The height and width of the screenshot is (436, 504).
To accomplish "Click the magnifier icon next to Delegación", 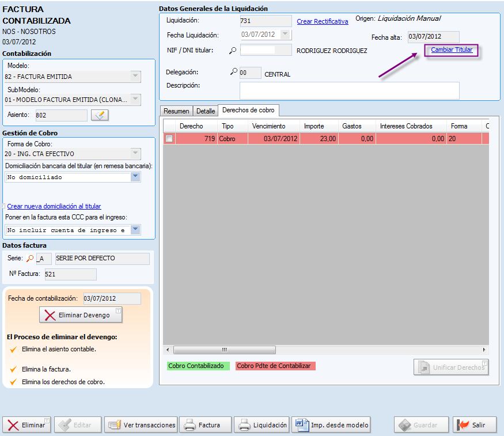I will tap(233, 72).
